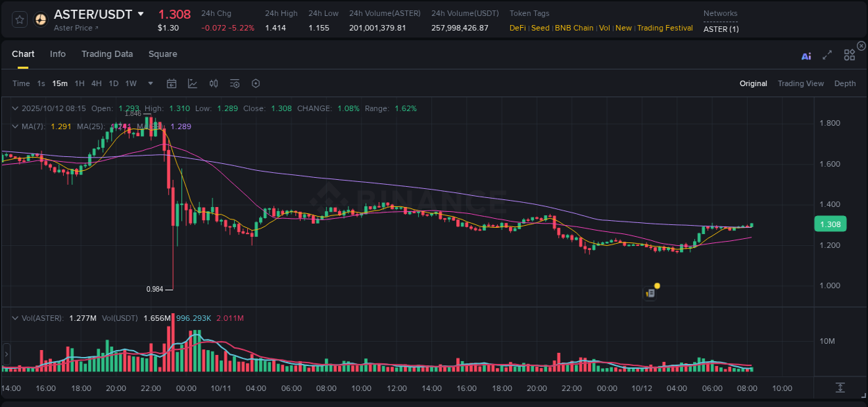The height and width of the screenshot is (407, 868).
Task: Open the chart settings hexagon icon
Action: pos(256,83)
